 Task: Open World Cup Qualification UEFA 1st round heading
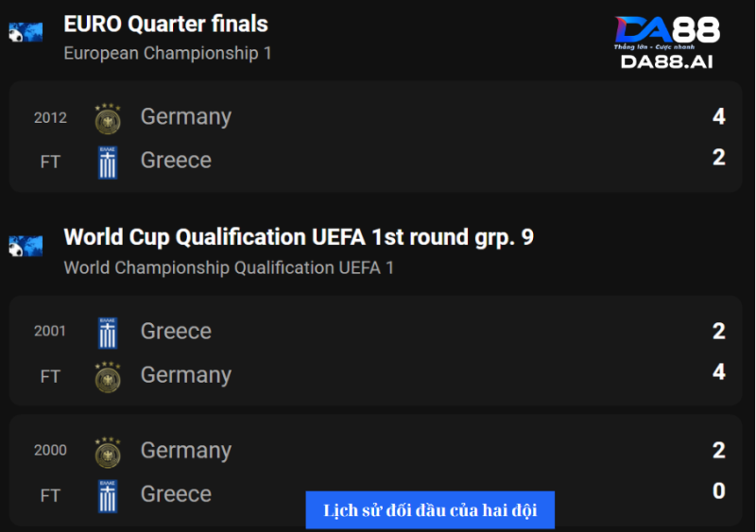299,237
